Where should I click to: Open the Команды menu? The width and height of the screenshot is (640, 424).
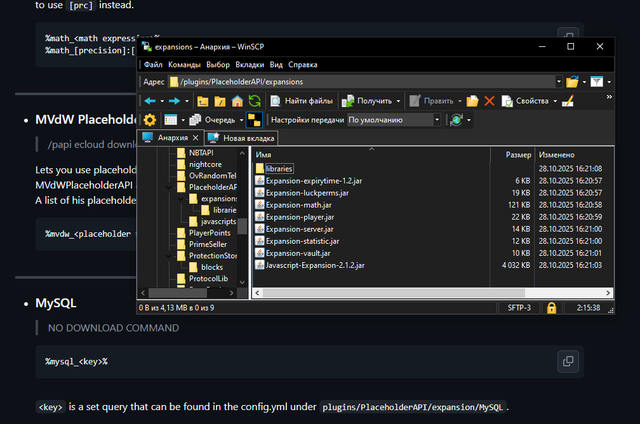point(184,64)
